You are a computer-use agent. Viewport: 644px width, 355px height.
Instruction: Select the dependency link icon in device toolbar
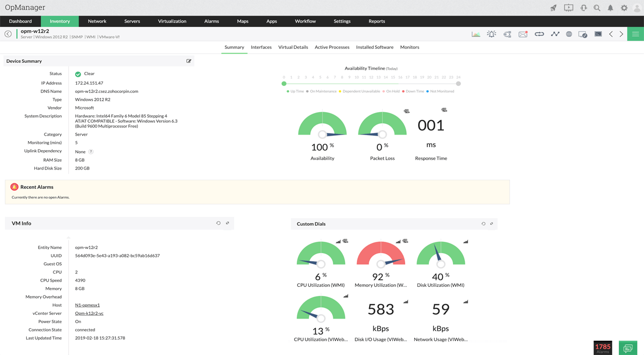click(x=539, y=33)
